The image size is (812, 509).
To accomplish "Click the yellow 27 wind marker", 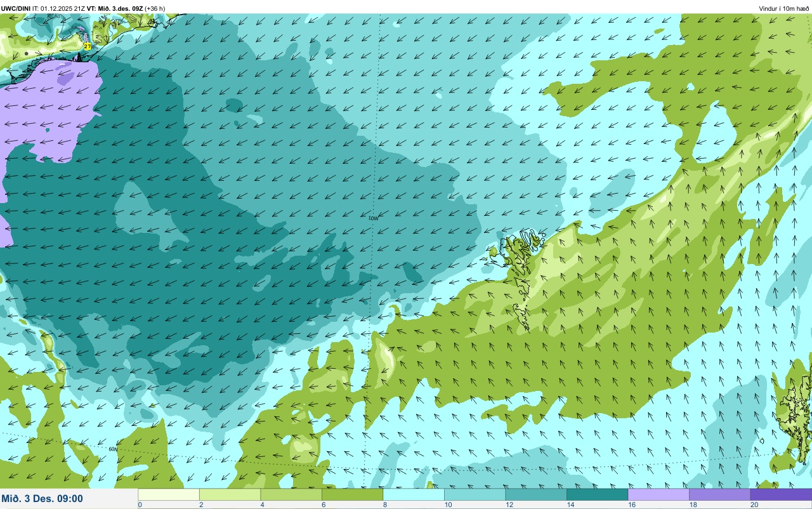I will (88, 46).
